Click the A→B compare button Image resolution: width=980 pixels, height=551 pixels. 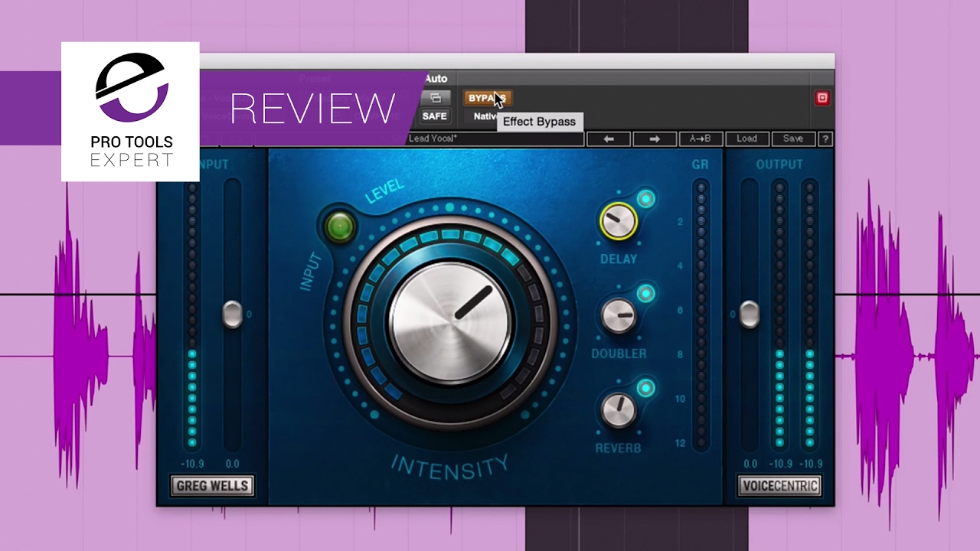[x=701, y=139]
